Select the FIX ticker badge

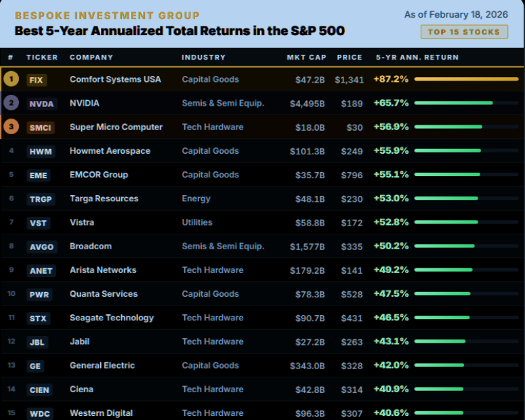pos(37,80)
